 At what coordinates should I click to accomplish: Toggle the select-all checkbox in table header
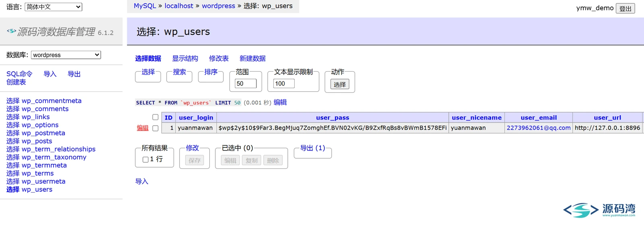pyautogui.click(x=155, y=117)
